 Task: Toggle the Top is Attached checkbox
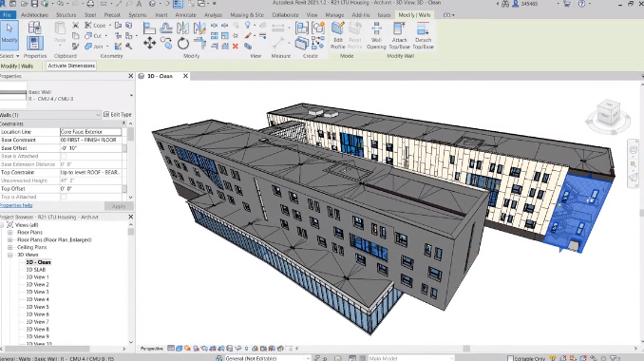(64, 197)
